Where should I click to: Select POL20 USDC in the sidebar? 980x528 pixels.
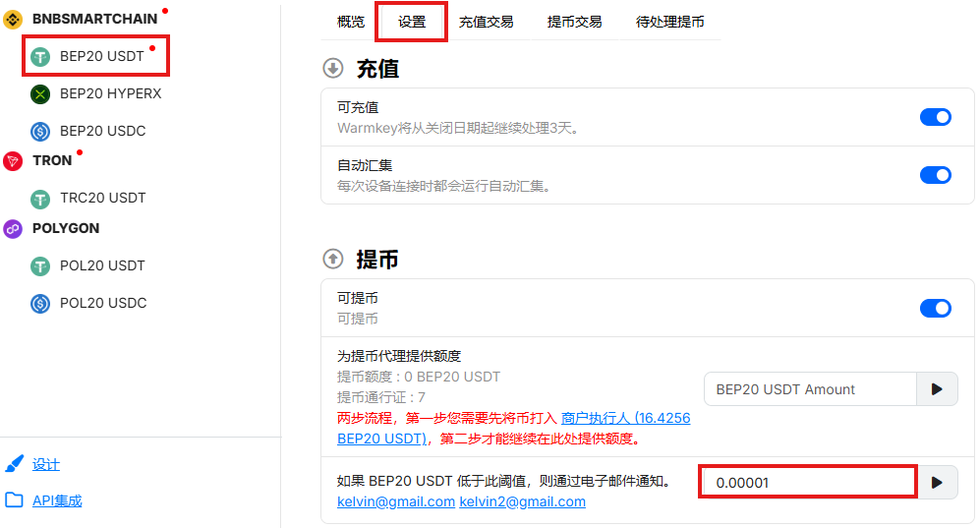tap(103, 303)
